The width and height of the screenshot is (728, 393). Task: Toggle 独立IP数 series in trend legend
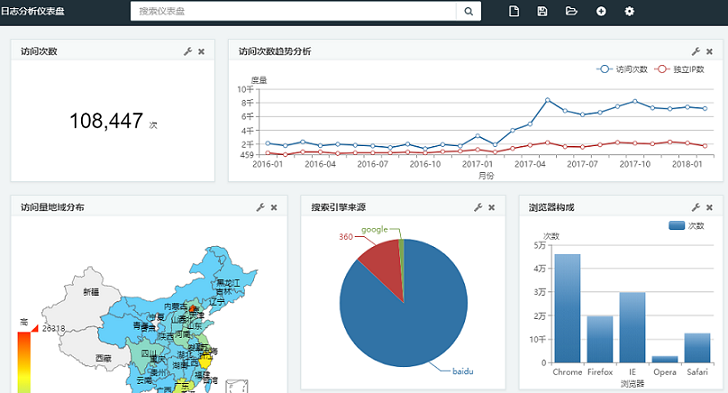click(x=679, y=69)
